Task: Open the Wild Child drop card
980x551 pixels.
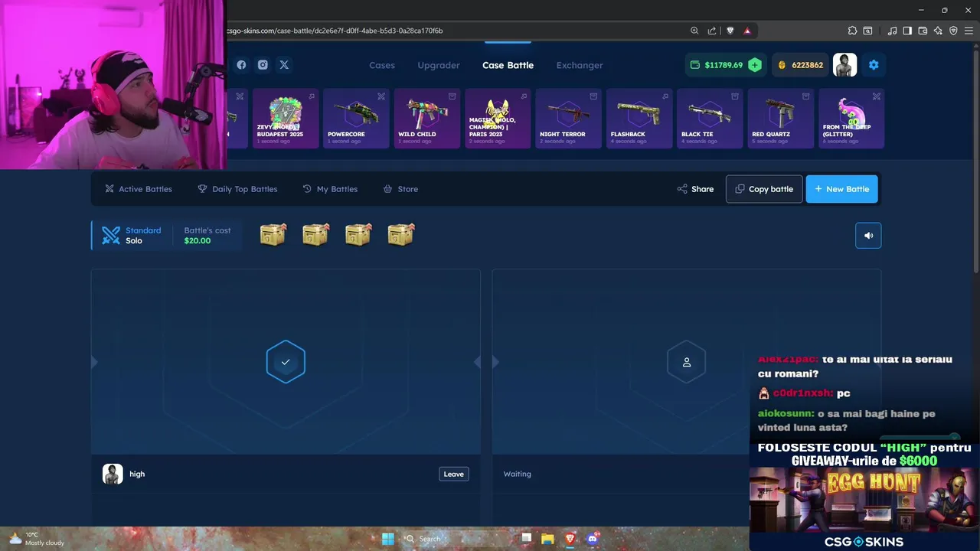Action: pyautogui.click(x=426, y=119)
